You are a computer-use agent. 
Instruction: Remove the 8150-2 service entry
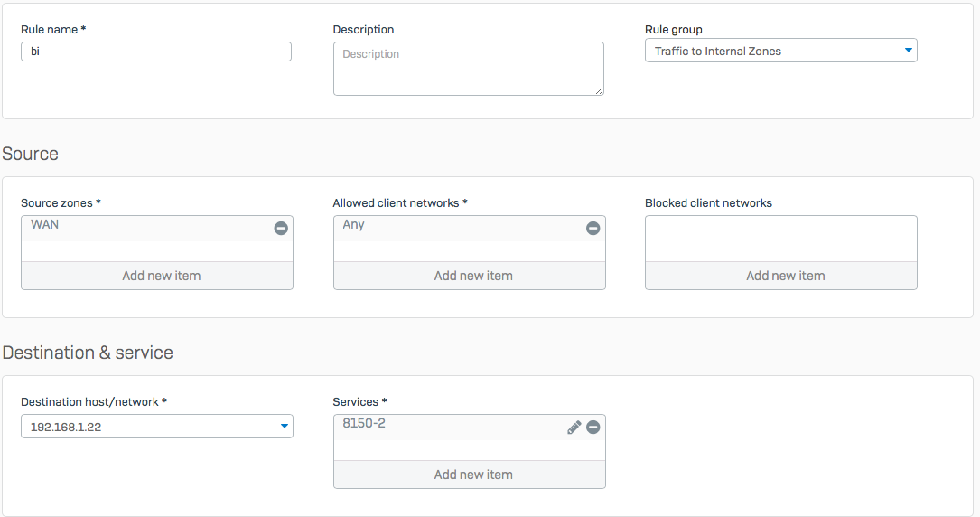tap(593, 428)
